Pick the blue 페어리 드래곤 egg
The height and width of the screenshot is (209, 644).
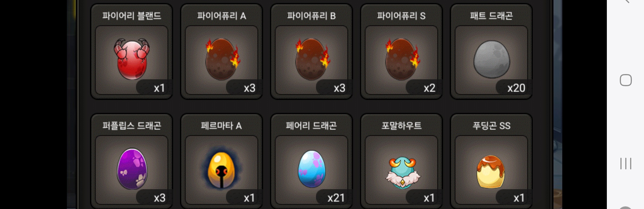[312, 169]
